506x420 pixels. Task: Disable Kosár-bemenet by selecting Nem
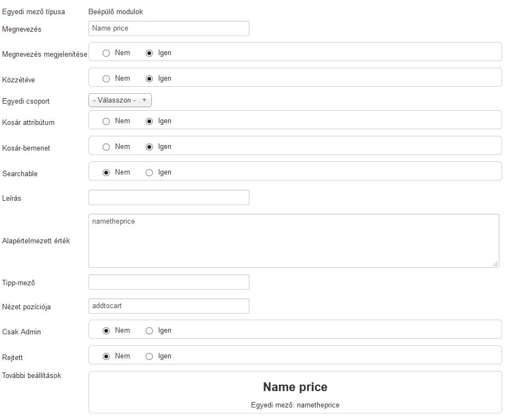pos(106,147)
